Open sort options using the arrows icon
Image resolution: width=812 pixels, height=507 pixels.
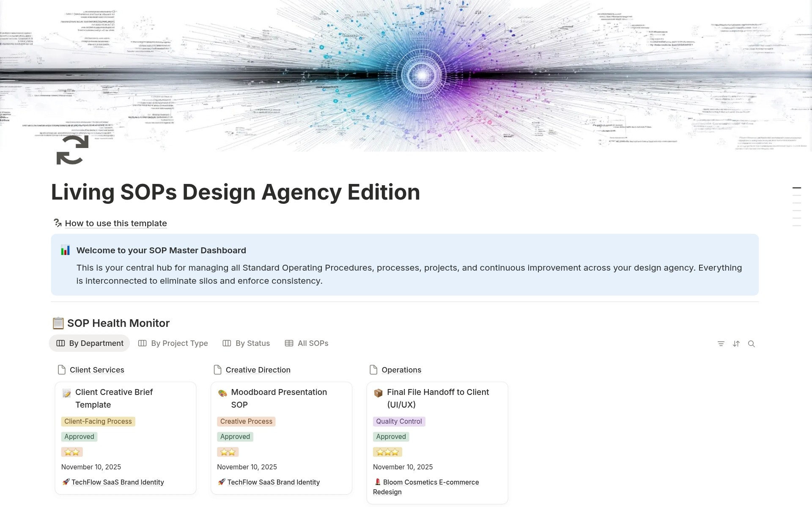(736, 343)
